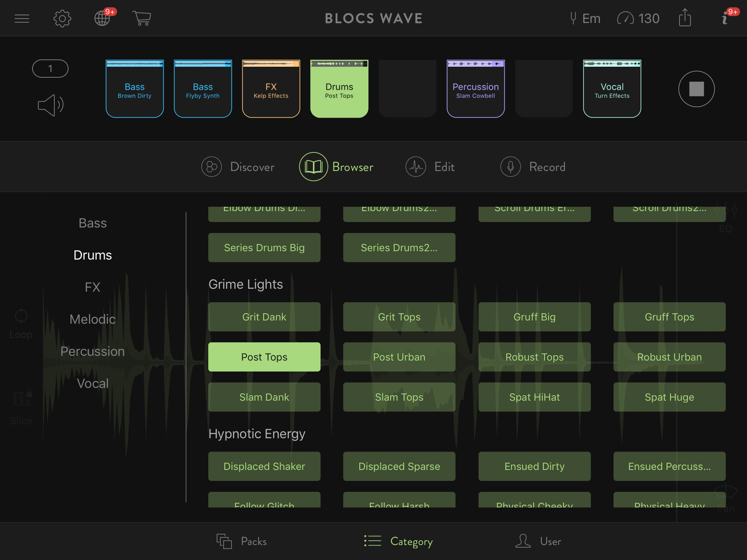The height and width of the screenshot is (560, 747).
Task: Open the info icon with badge
Action: [x=725, y=18]
